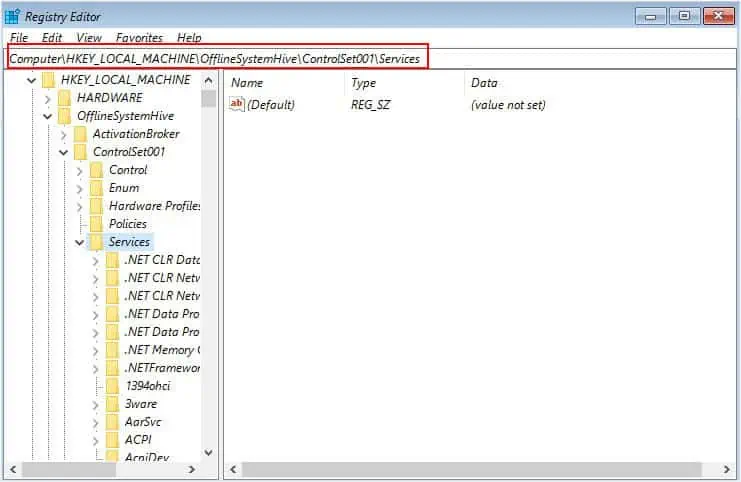Click the (Default) string value icon
This screenshot has height=482, width=741.
(236, 104)
